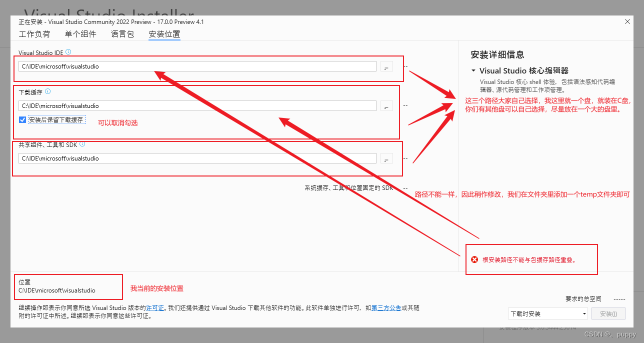The height and width of the screenshot is (343, 644).
Task: Close the installer dialog window
Action: click(627, 21)
